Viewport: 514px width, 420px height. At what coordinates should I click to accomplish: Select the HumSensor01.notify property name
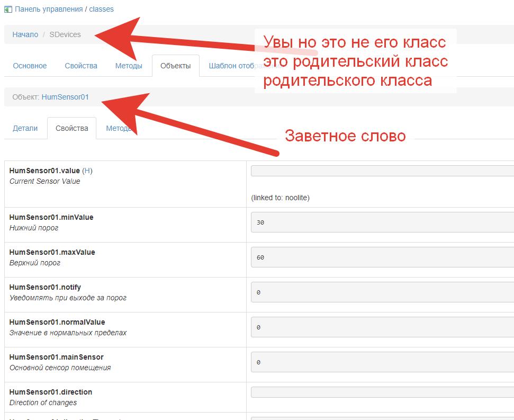click(45, 287)
